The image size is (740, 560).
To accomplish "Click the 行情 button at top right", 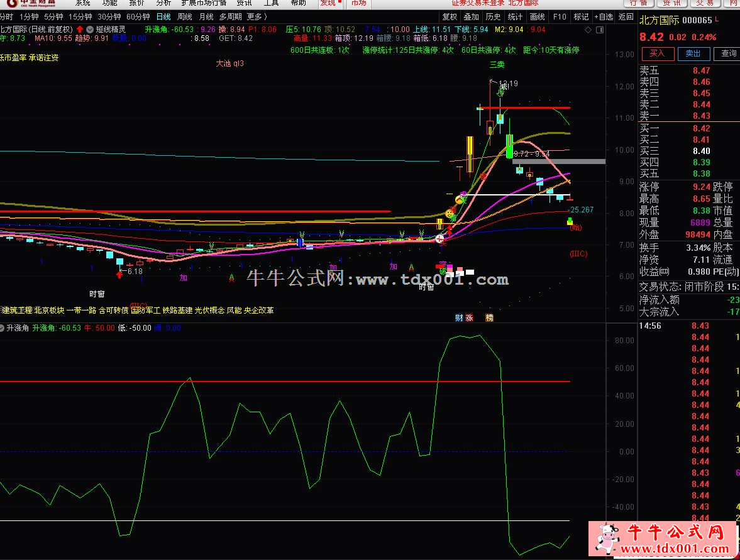I will pos(639,3).
